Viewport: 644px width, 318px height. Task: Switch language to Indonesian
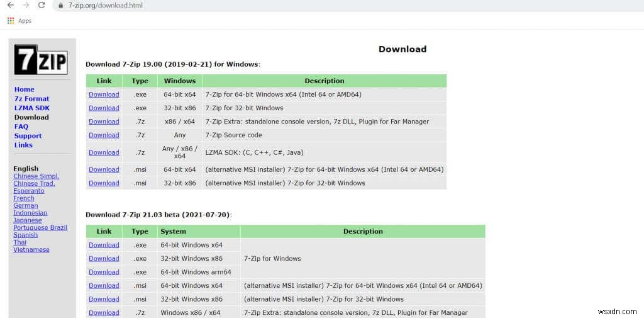point(30,213)
